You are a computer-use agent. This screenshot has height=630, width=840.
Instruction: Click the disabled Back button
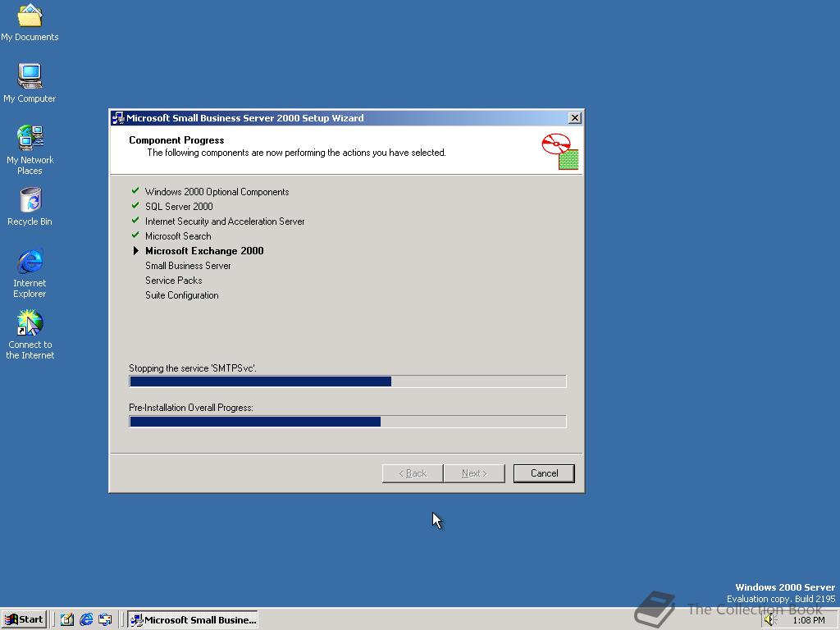413,473
